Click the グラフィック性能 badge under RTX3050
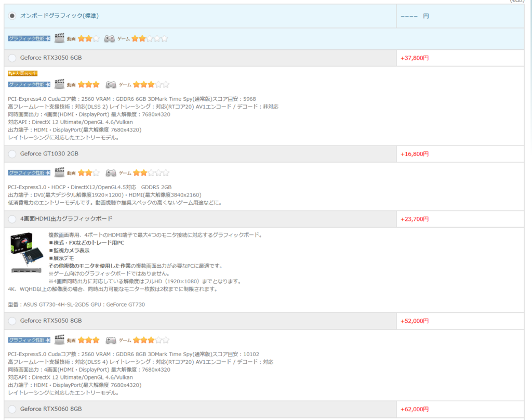 [29, 84]
